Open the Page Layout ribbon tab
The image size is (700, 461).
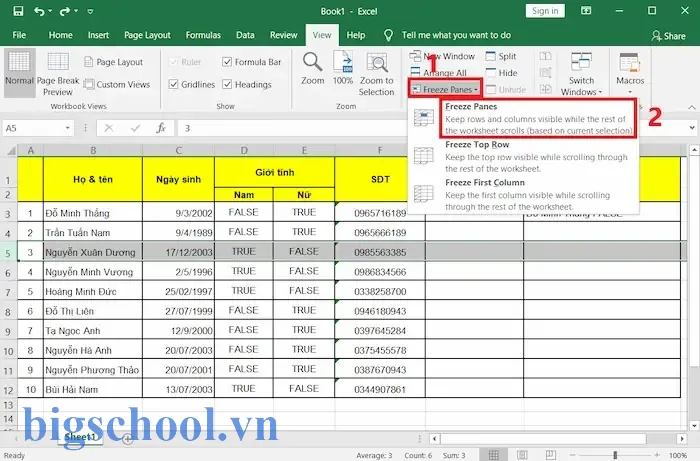point(147,35)
